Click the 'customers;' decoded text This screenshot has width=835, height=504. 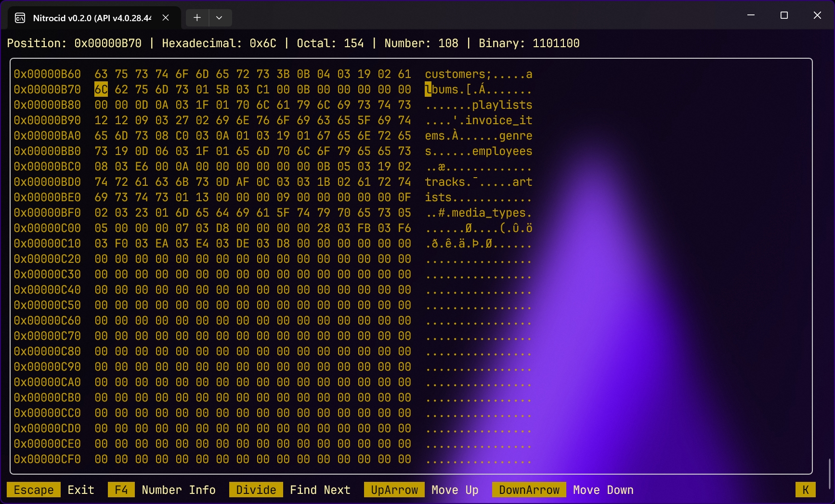click(x=458, y=74)
